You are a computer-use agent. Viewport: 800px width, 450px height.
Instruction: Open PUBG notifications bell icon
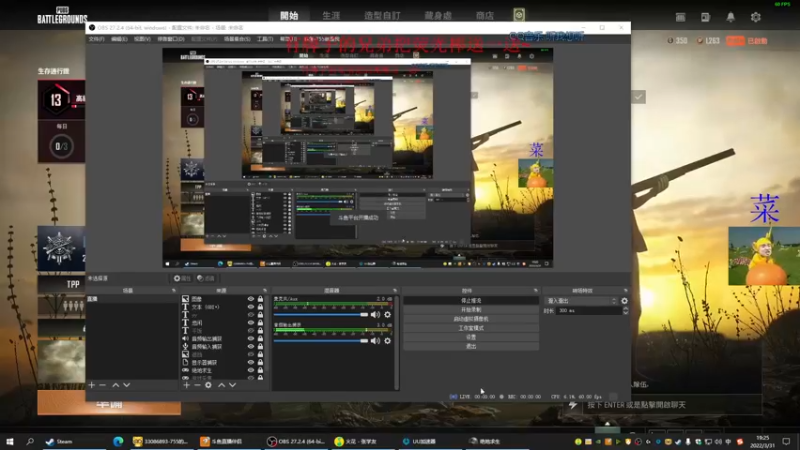731,17
